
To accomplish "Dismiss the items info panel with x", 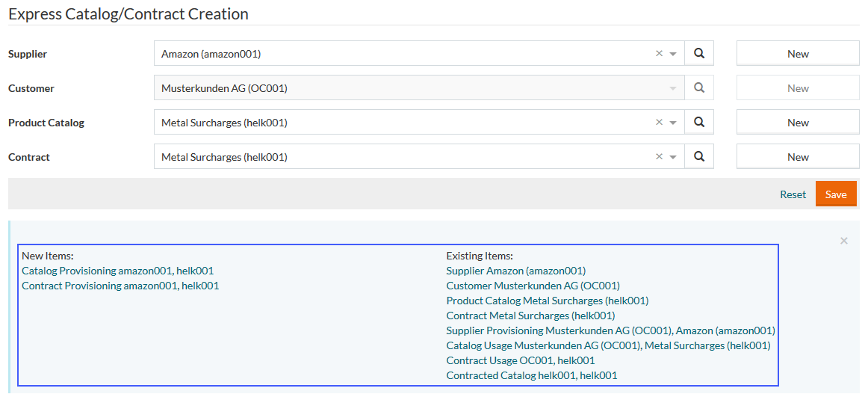I will coord(844,241).
